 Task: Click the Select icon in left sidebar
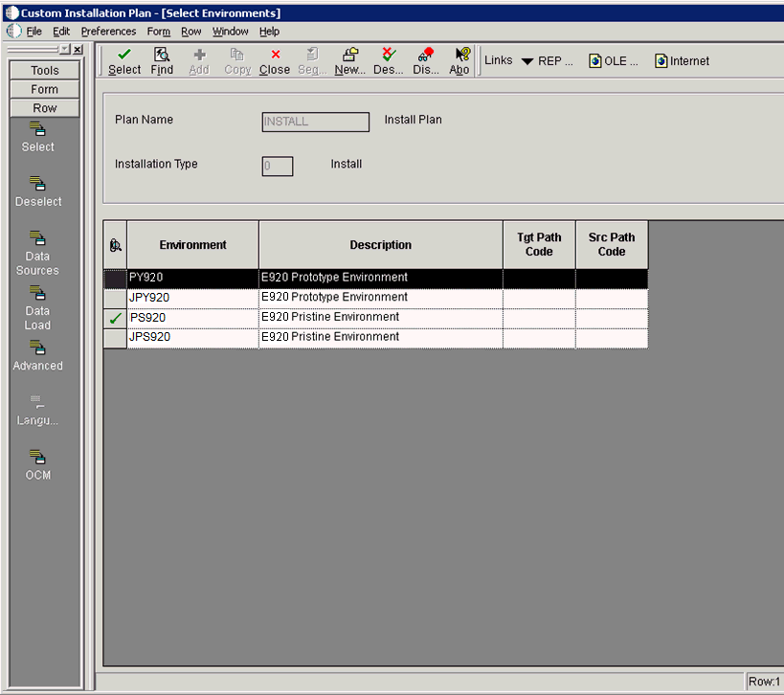pos(37,129)
